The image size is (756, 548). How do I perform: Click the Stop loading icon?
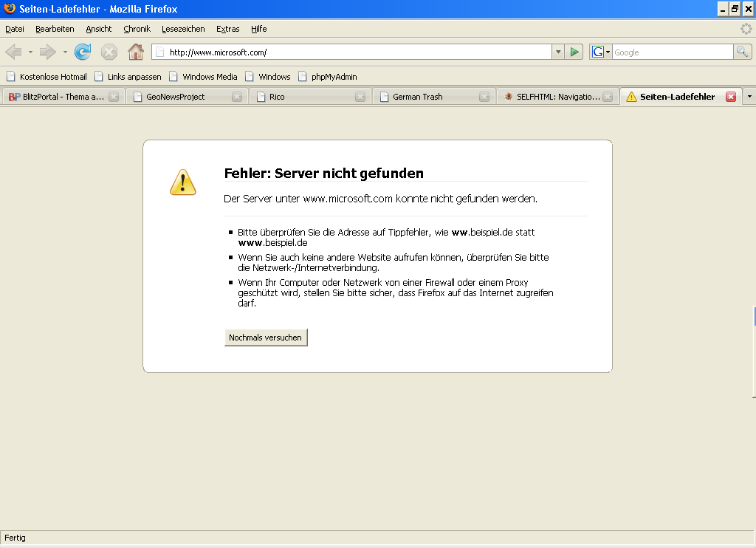click(x=109, y=52)
